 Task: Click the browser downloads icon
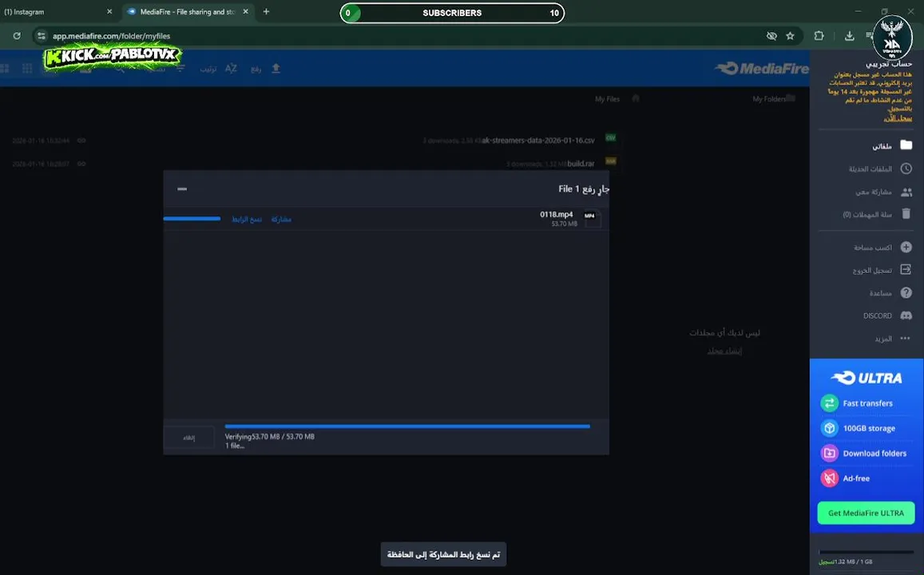(849, 36)
